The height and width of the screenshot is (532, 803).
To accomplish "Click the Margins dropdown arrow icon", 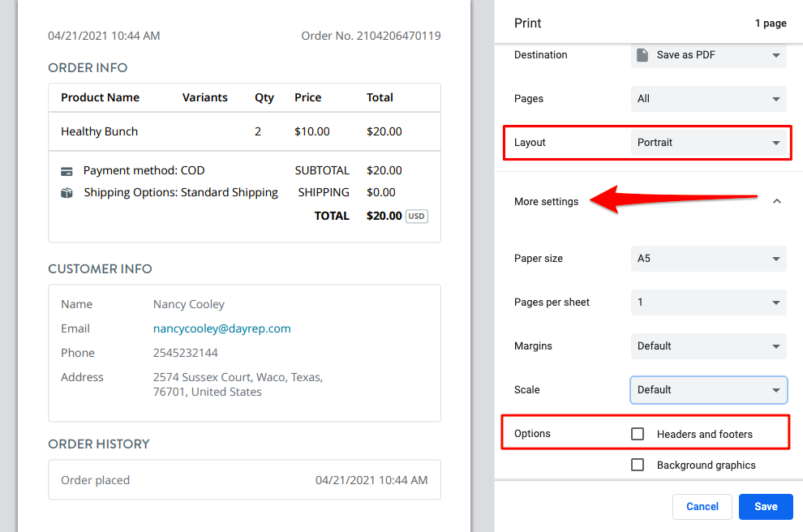I will click(x=776, y=345).
